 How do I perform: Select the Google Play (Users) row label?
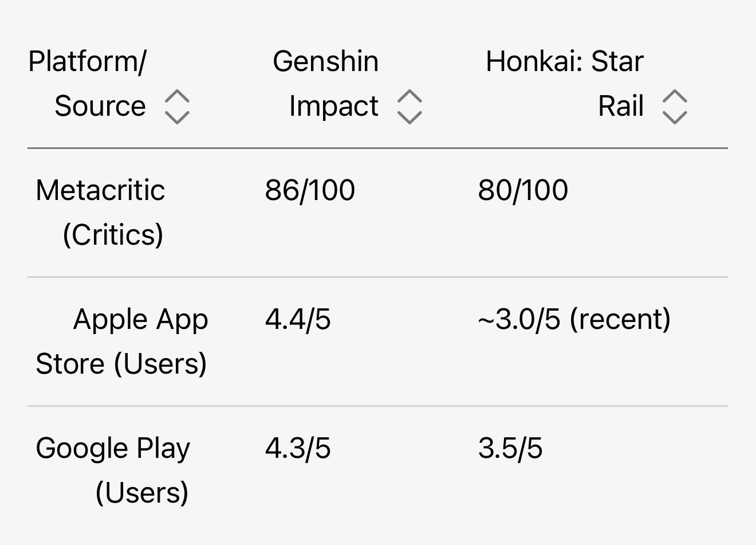[113, 470]
